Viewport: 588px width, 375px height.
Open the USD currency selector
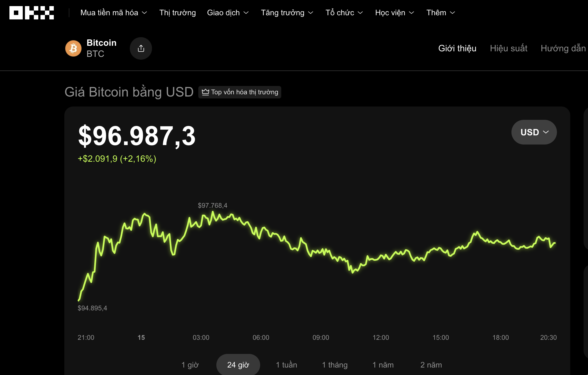click(x=534, y=132)
